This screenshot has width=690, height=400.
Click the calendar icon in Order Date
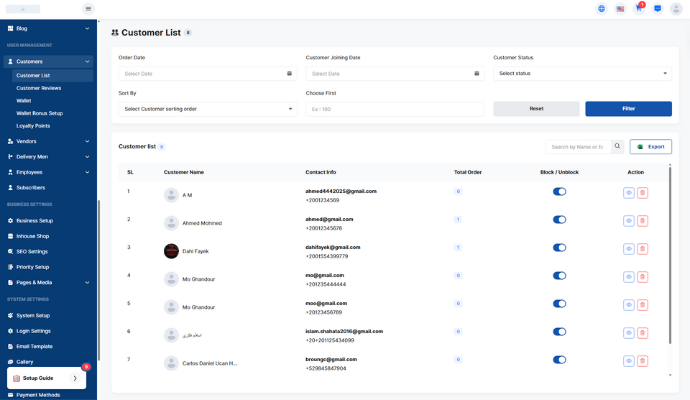[289, 73]
